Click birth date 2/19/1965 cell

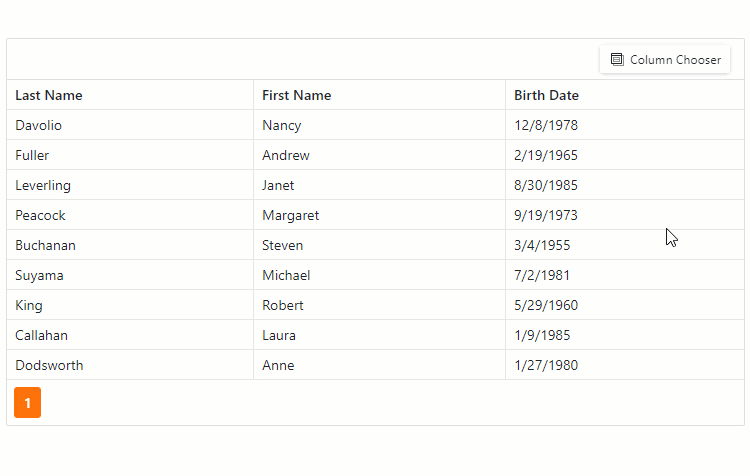(x=546, y=156)
